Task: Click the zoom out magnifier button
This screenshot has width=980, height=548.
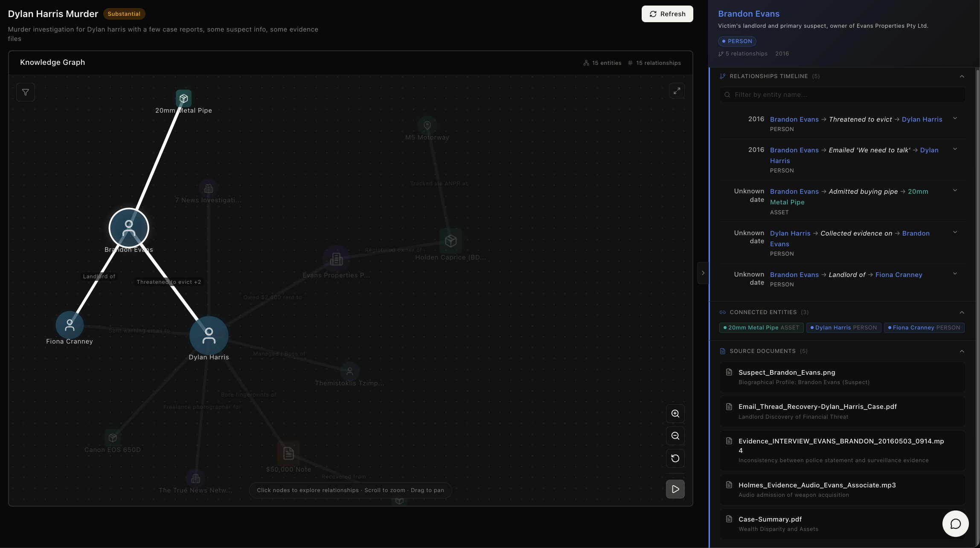Action: point(675,436)
